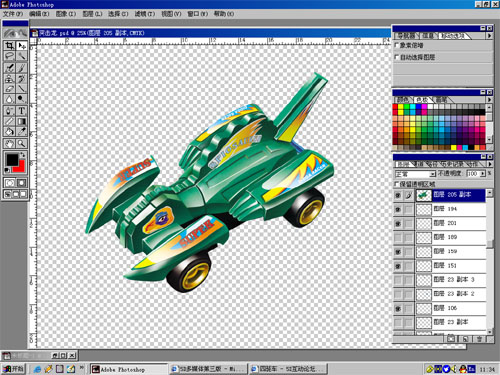Select the Crop tool
Image resolution: width=500 pixels, height=375 pixels.
click(9, 46)
